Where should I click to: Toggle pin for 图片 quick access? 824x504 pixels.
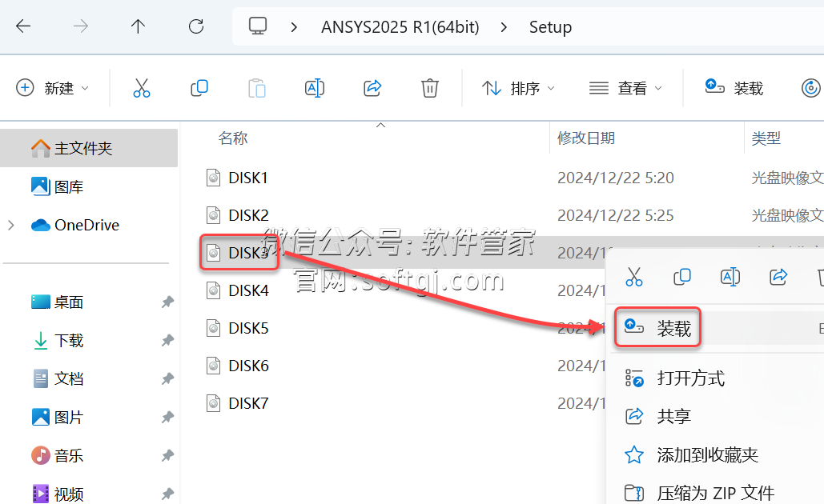click(167, 418)
